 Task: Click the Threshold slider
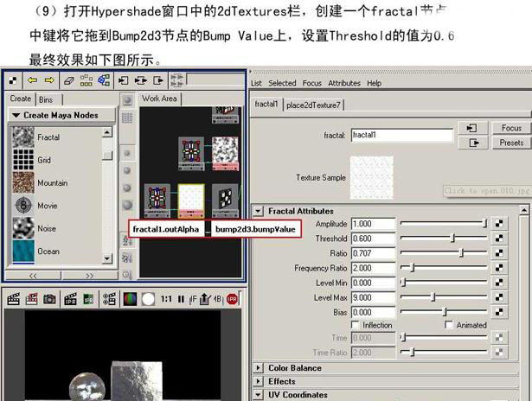click(444, 239)
